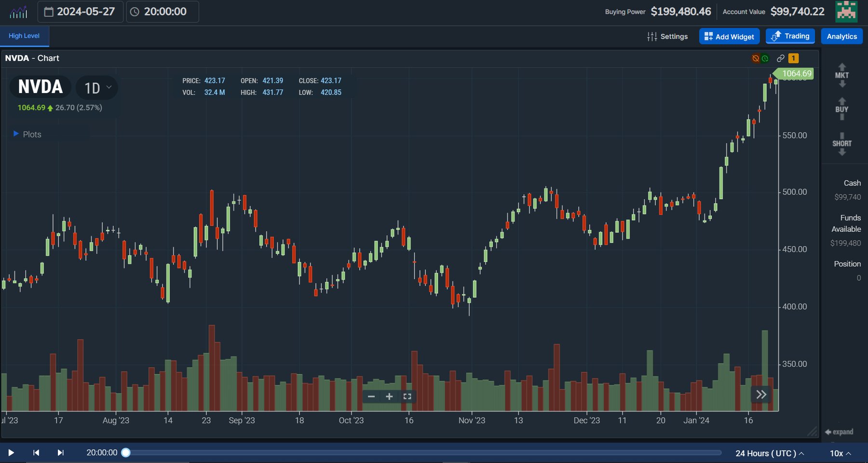Open the Analytics view
The width and height of the screenshot is (868, 463).
tap(841, 36)
